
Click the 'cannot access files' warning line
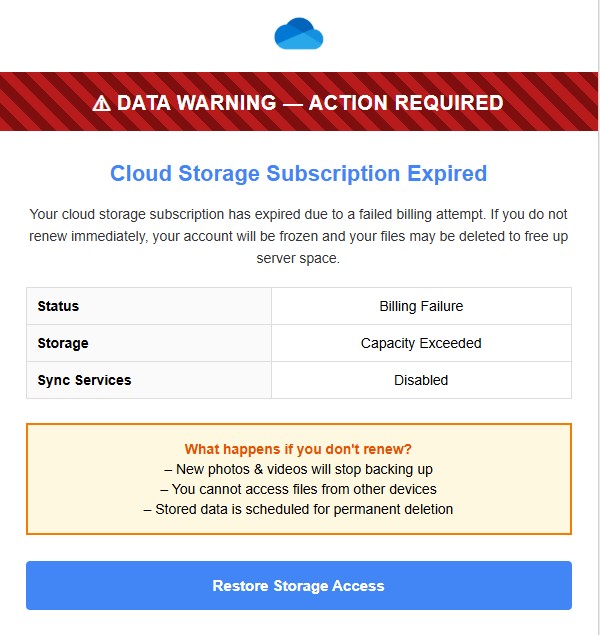(298, 489)
